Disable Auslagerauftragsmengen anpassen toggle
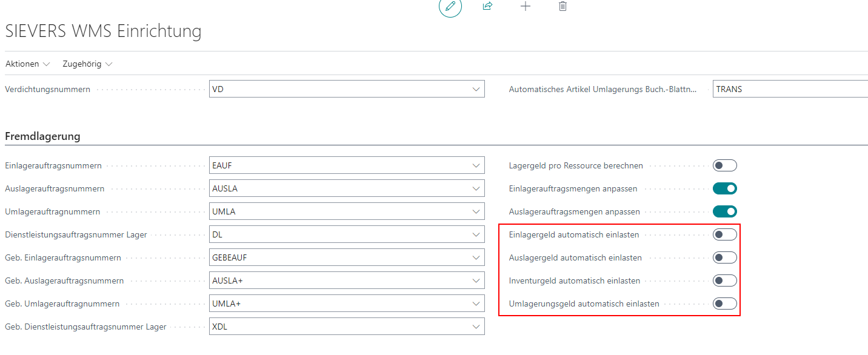This screenshot has height=355, width=868. tap(724, 211)
